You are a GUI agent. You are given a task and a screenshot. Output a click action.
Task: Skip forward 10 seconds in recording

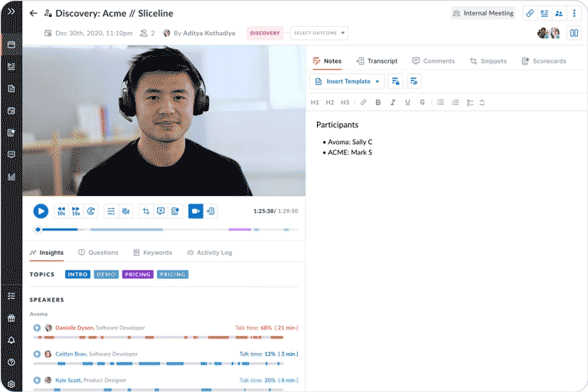pos(76,211)
